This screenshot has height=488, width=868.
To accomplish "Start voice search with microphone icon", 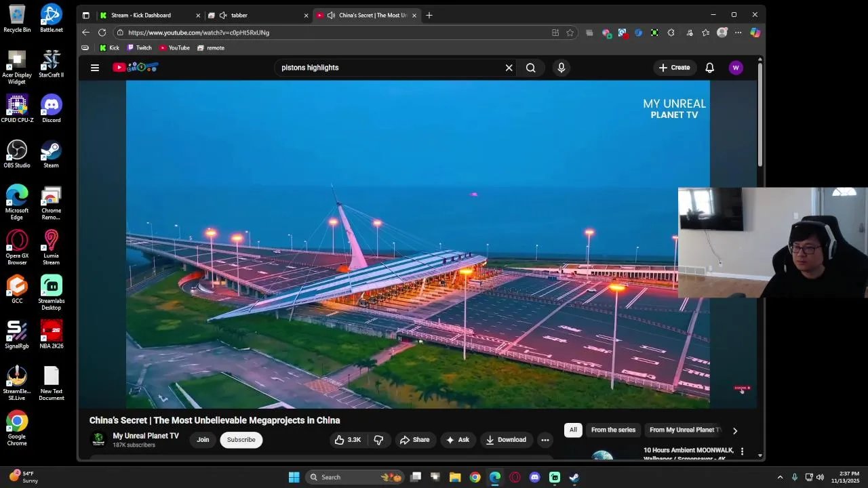I will pos(561,68).
